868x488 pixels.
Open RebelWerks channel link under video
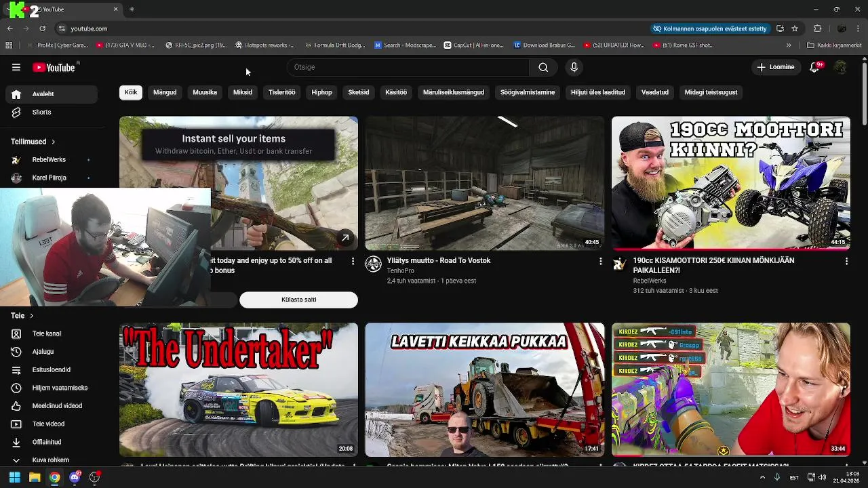coord(650,281)
